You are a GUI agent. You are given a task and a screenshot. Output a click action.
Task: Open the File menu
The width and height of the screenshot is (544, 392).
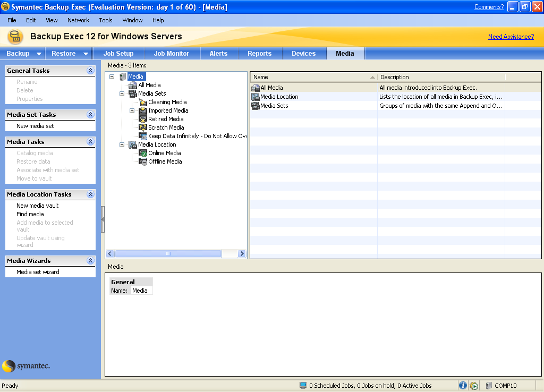[x=12, y=20]
